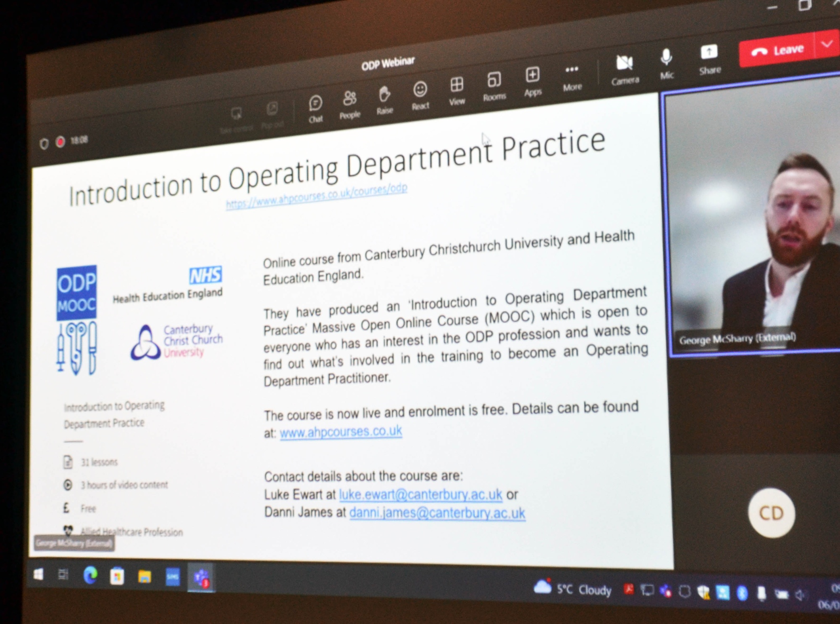The width and height of the screenshot is (840, 624).
Task: Leave the meeting
Action: pos(777,51)
